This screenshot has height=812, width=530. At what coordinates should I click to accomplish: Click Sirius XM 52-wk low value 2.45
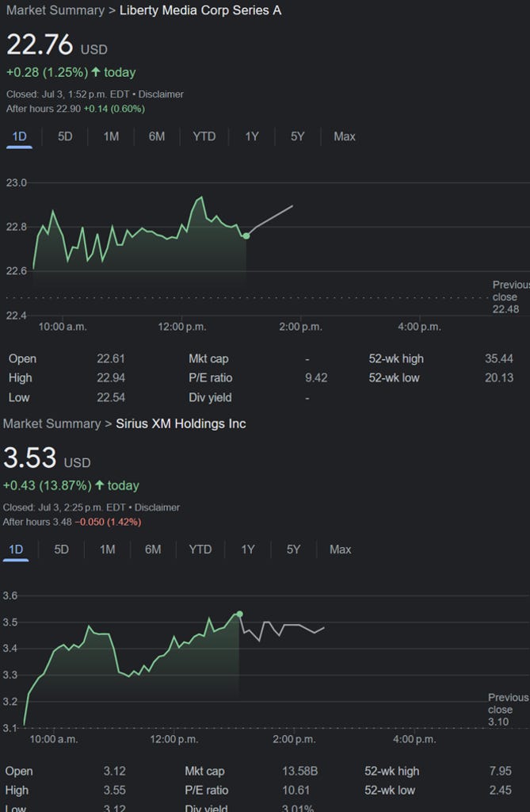[501, 791]
